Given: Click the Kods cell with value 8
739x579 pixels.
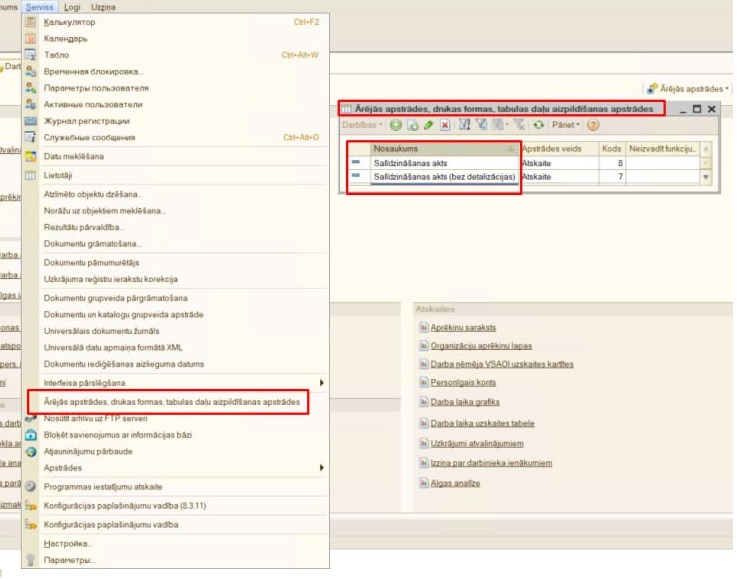Looking at the screenshot, I should (x=612, y=163).
